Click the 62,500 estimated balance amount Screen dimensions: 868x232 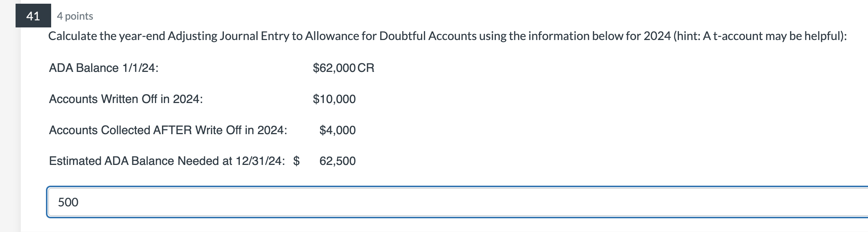click(338, 161)
